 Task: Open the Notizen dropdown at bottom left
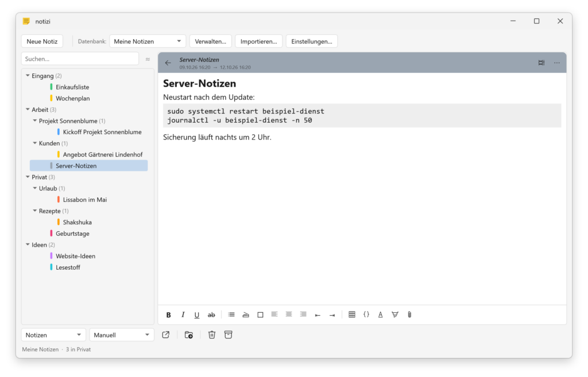point(53,335)
